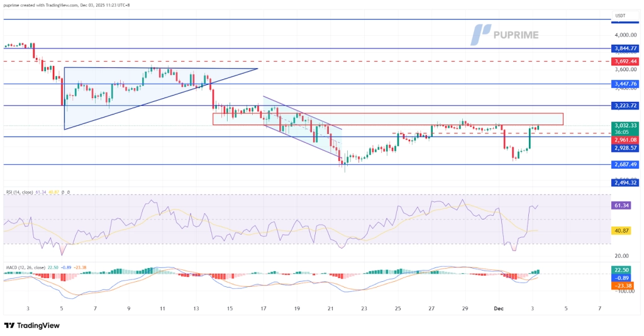Screen dimensions: 644x336
Task: Click the TradingView brand text link
Action: point(38,325)
